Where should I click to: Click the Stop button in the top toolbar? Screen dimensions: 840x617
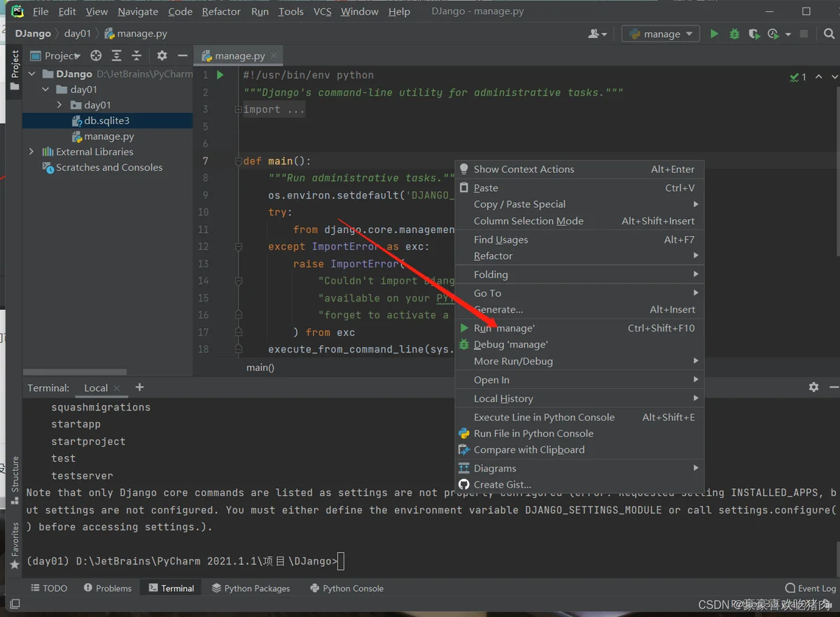point(804,34)
